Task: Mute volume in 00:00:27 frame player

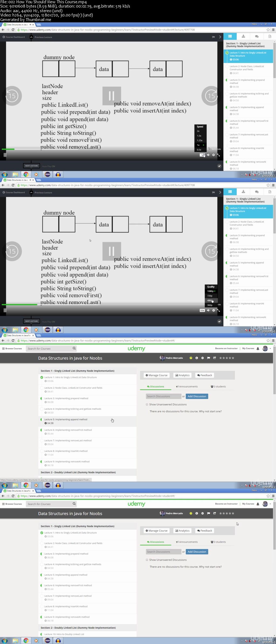Action: click(208, 155)
